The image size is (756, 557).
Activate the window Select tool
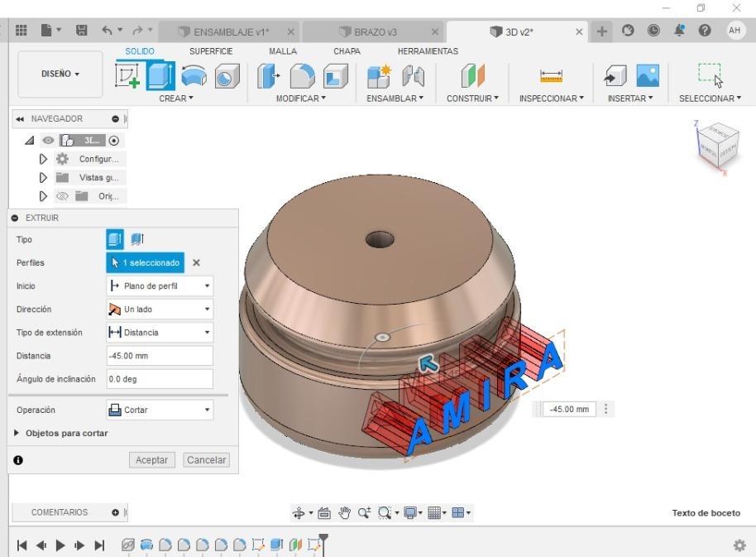point(711,75)
